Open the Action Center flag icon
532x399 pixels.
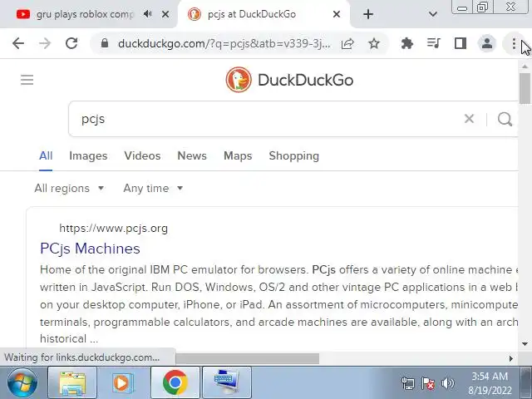[428, 384]
